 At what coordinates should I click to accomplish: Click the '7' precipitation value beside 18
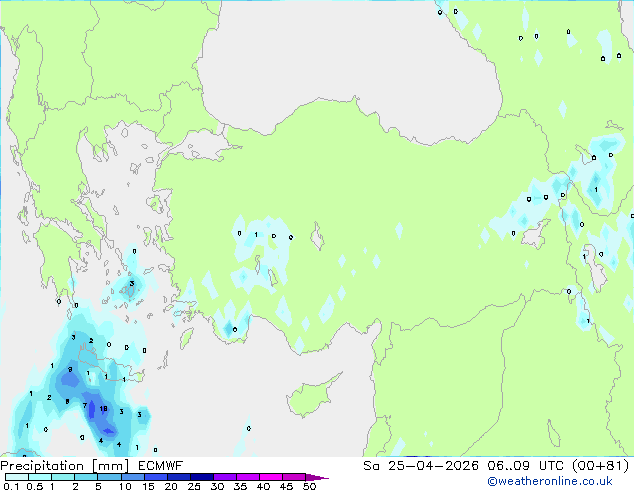(85, 405)
